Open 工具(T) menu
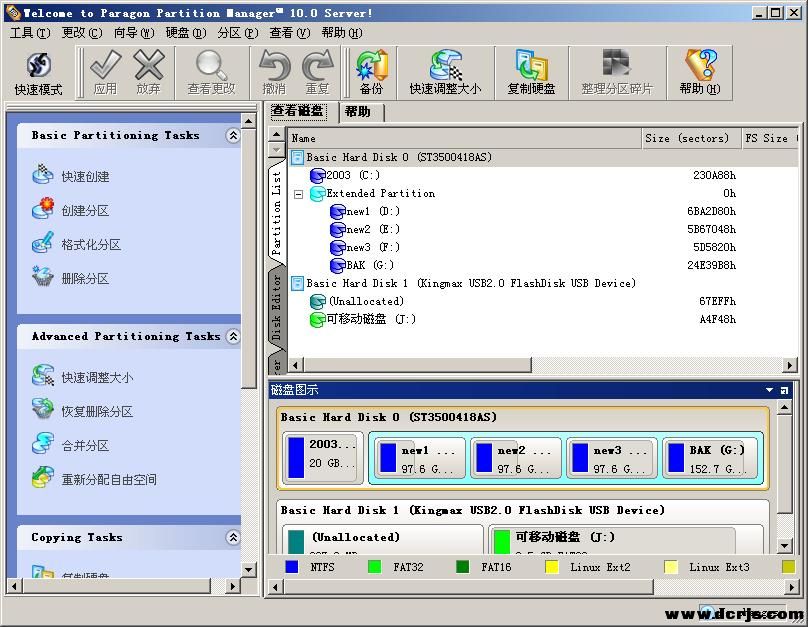808x627 pixels. click(x=30, y=33)
